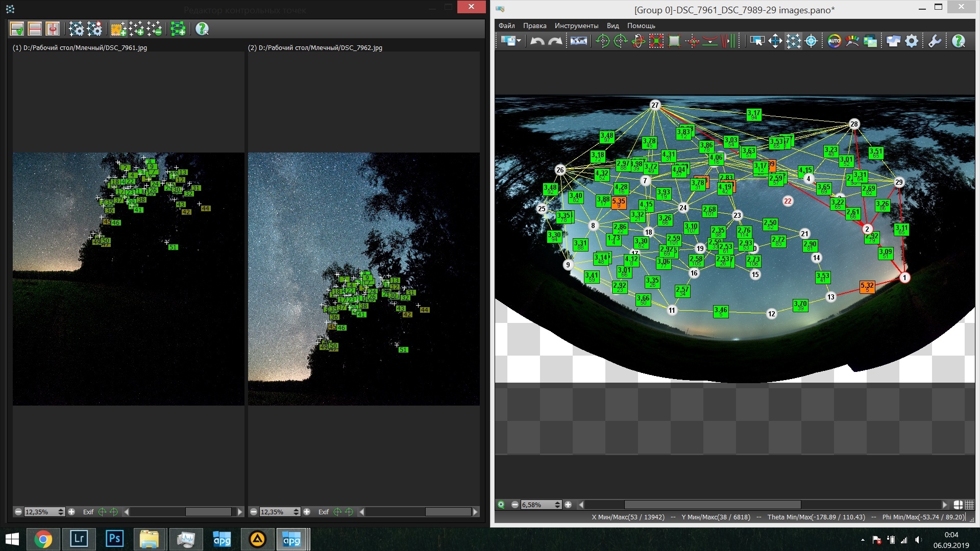This screenshot has height=551, width=980.
Task: Open the Инструменты menu
Action: pyautogui.click(x=576, y=26)
